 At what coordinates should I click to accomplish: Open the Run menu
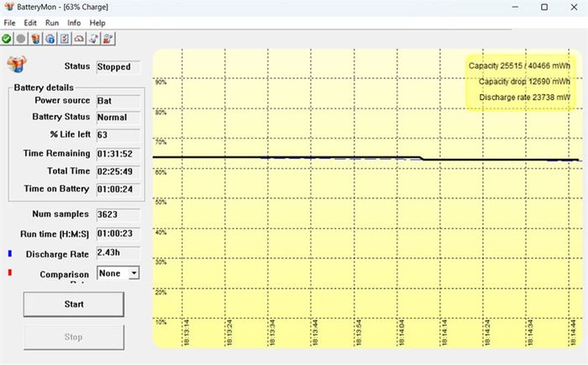(x=52, y=23)
